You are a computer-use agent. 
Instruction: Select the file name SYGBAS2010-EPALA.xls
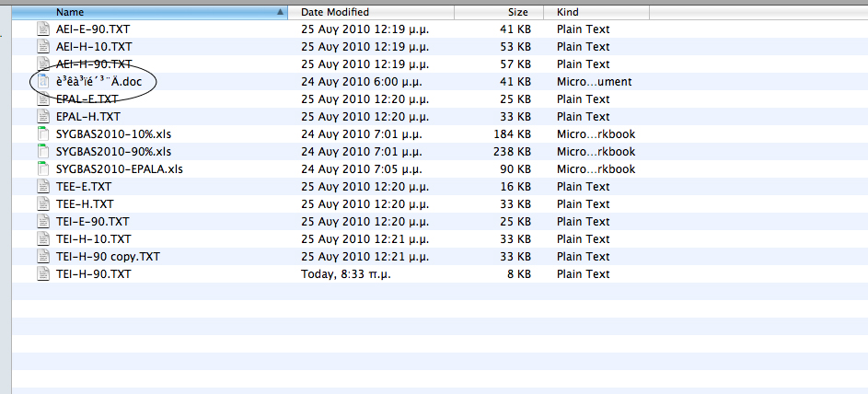(x=120, y=169)
